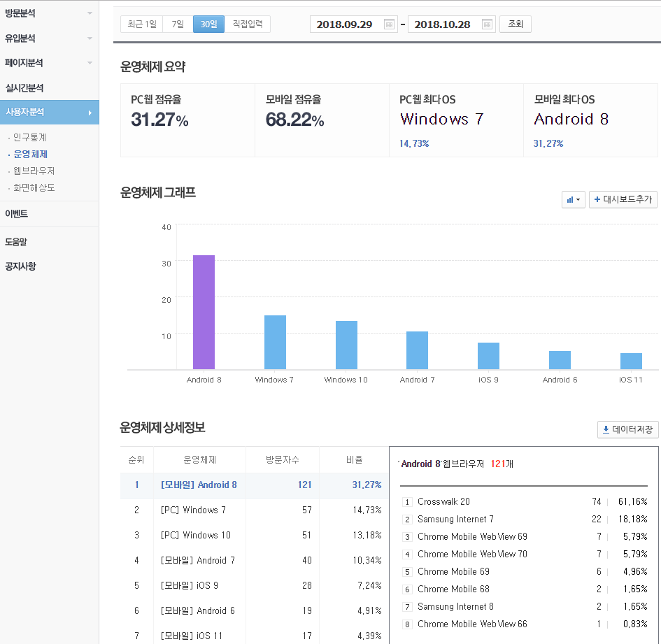This screenshot has width=661, height=644.
Task: Open the end date calendar picker icon
Action: coord(487,24)
